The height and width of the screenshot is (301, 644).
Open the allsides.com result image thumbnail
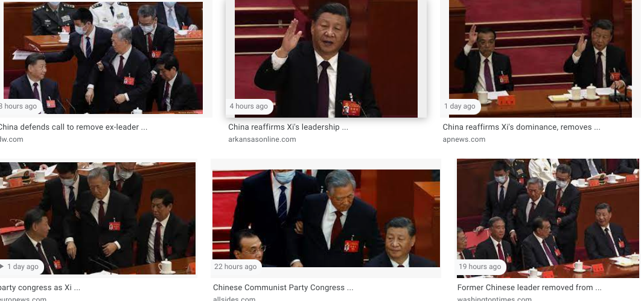326,218
